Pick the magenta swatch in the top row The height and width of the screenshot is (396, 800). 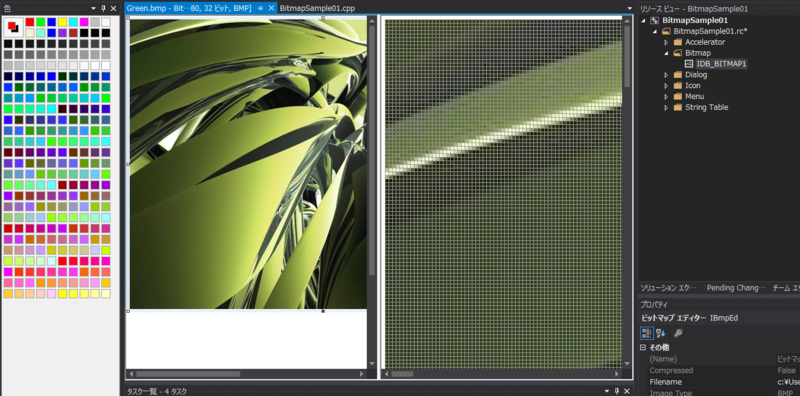[84, 22]
